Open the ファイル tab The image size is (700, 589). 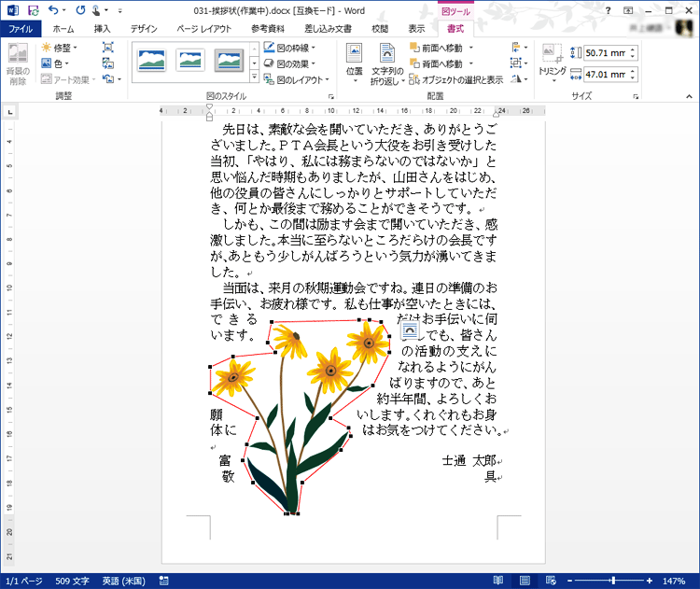(21, 29)
